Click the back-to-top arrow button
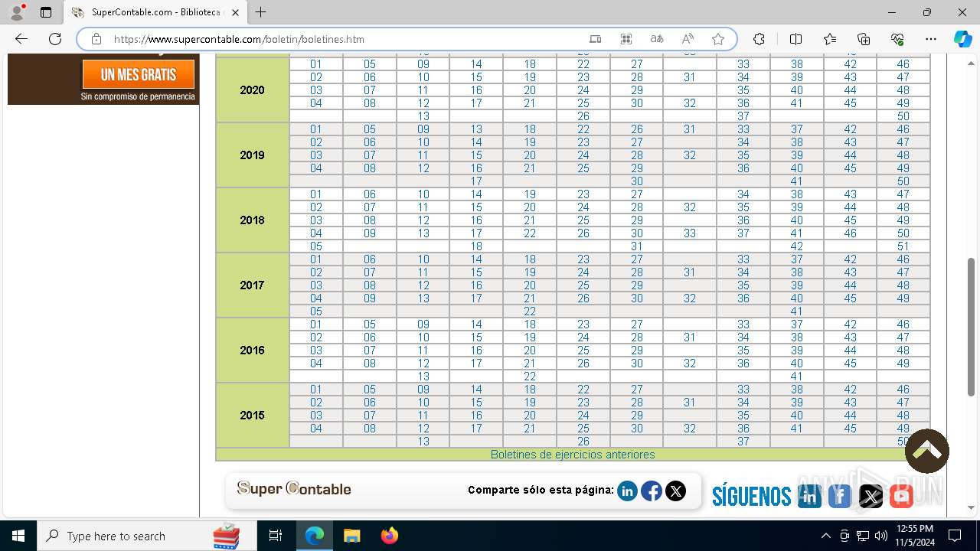The width and height of the screenshot is (980, 551). (927, 452)
